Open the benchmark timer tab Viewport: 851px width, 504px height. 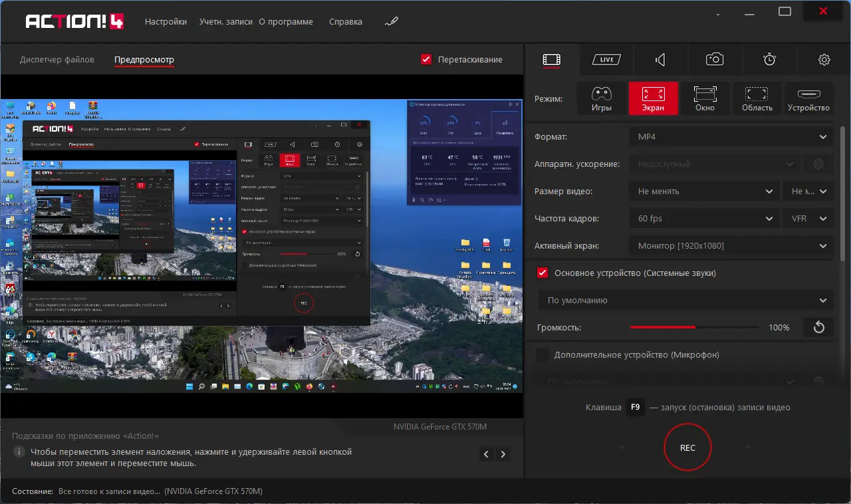pyautogui.click(x=769, y=60)
